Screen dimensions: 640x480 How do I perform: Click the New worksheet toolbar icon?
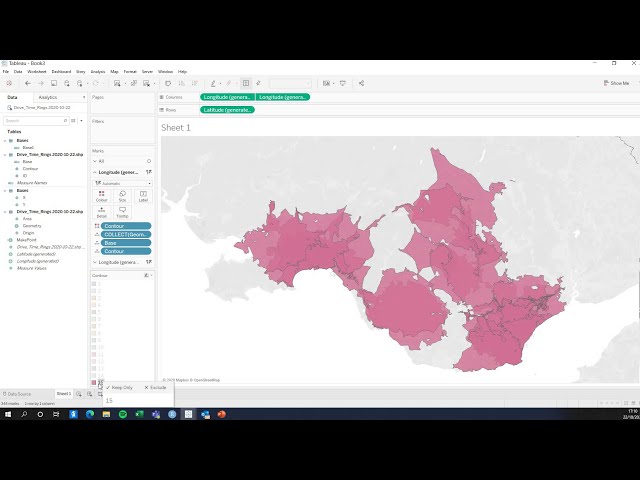pyautogui.click(x=117, y=83)
